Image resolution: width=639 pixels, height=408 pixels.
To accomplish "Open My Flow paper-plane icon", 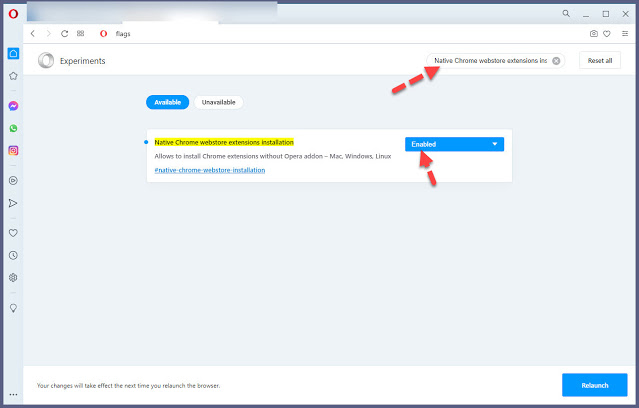I will pyautogui.click(x=13, y=203).
